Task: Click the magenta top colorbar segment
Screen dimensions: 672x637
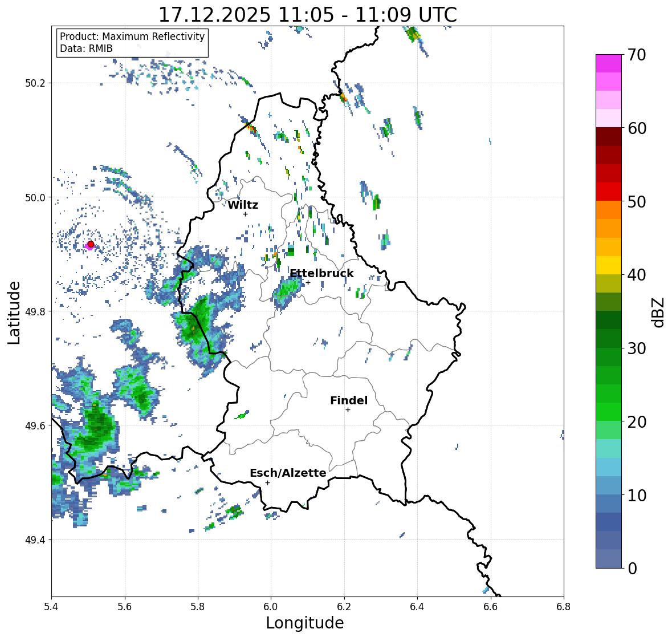Action: pos(609,63)
